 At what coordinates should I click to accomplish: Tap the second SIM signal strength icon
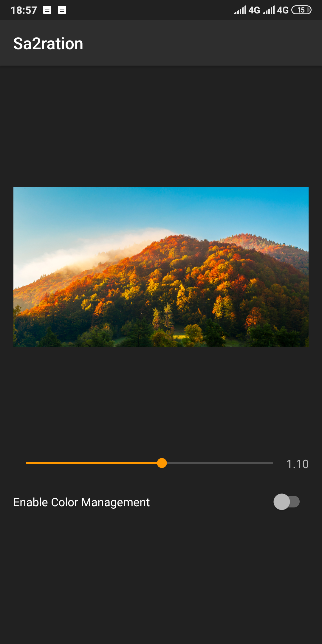click(269, 10)
